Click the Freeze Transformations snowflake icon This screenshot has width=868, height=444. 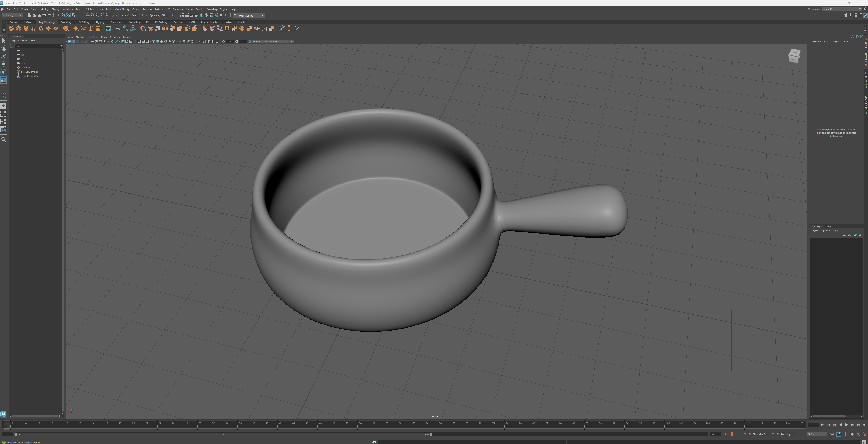click(133, 28)
